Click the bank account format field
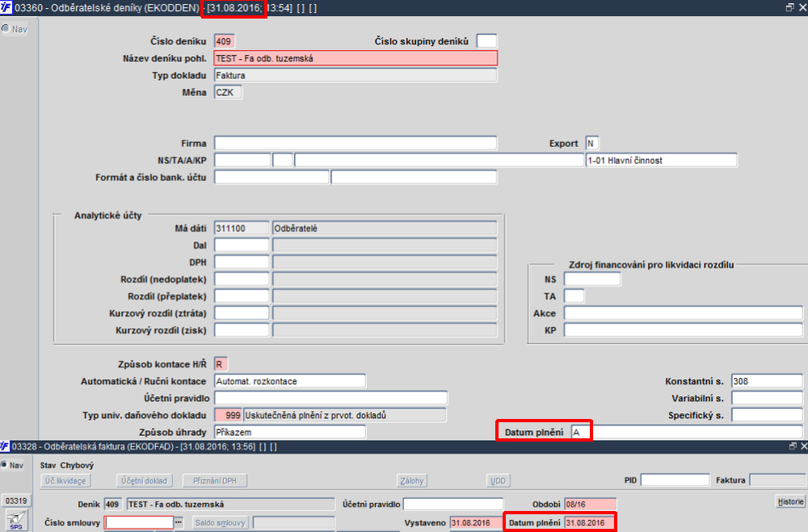This screenshot has width=808, height=532. pos(271,177)
